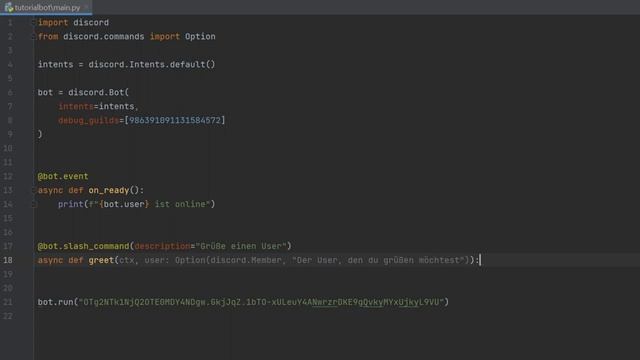This screenshot has width=640, height=360.
Task: Click the bot token string on line 21
Action: coord(261,302)
